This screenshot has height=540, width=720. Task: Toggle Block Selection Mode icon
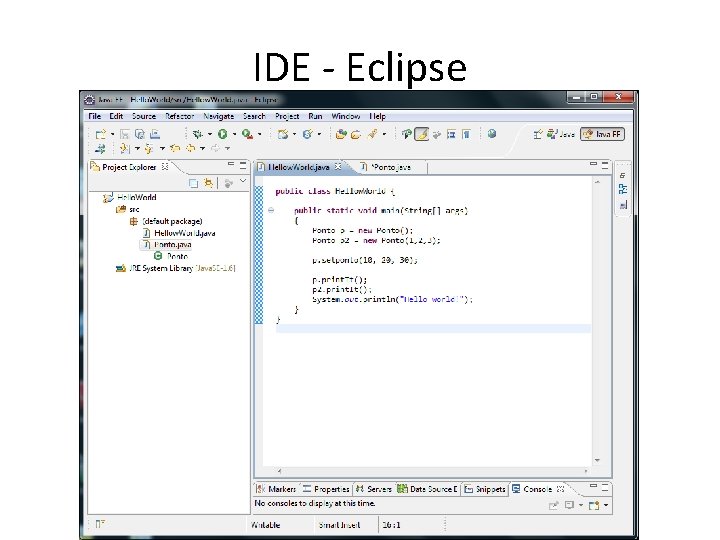451,134
